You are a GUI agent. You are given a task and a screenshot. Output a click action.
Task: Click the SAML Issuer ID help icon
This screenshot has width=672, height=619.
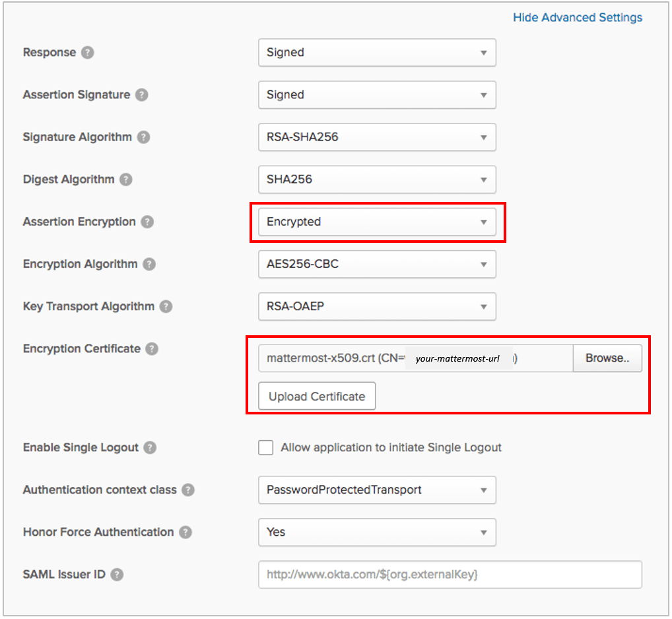(x=118, y=575)
